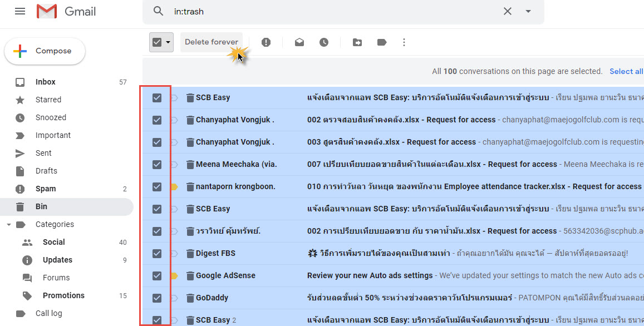Click the Snooze clock icon
The height and width of the screenshot is (326, 644).
click(324, 42)
